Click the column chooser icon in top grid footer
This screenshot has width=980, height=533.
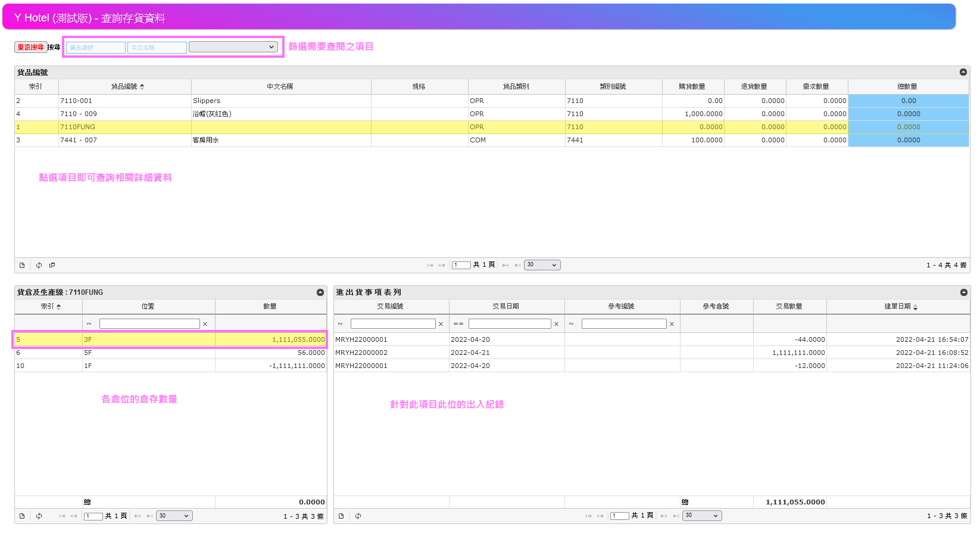[x=52, y=265]
